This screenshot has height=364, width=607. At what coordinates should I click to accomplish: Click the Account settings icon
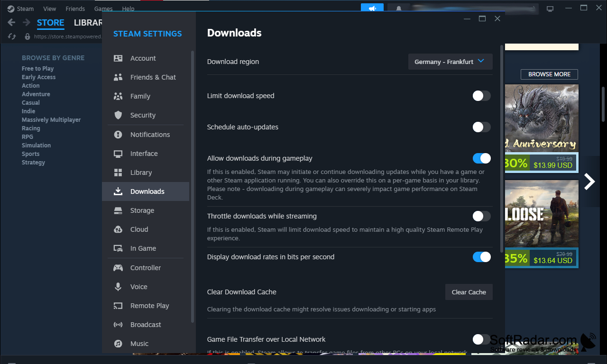118,58
